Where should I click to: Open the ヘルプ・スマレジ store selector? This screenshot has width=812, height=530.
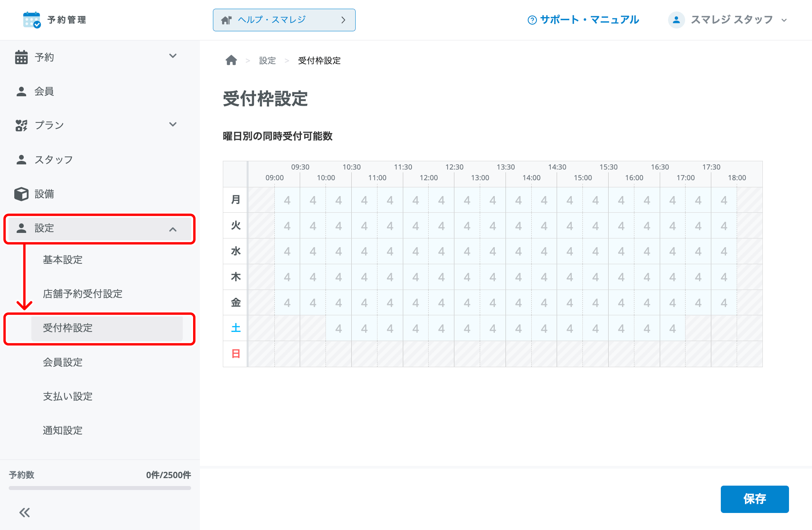(284, 20)
